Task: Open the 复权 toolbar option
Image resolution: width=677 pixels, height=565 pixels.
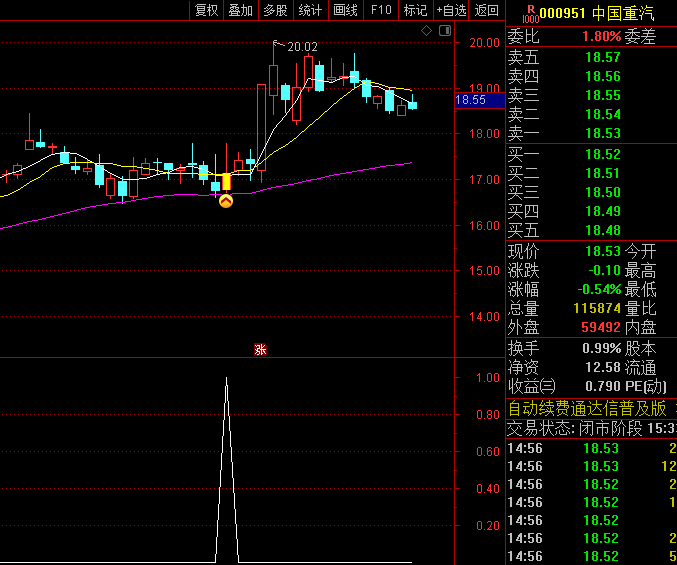Action: click(206, 10)
